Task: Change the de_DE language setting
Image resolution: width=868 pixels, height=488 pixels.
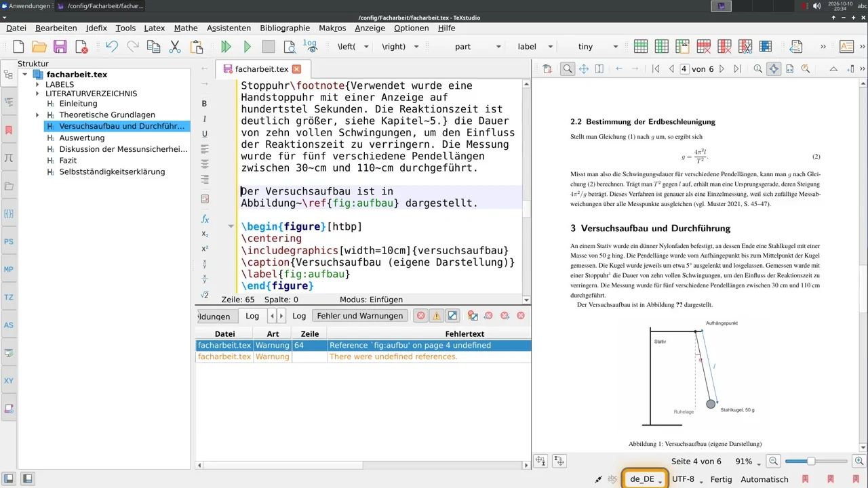Action: coord(646,479)
